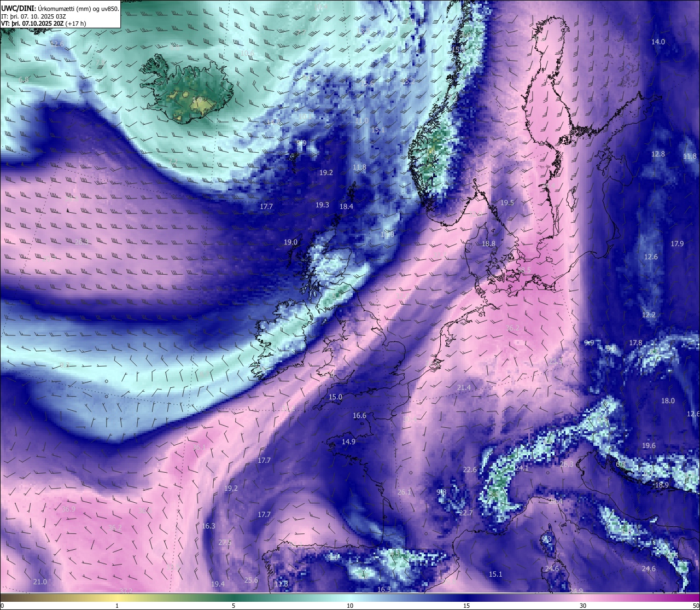The width and height of the screenshot is (700, 610).
Task: Click the '21.0' value on the map
Action: [x=40, y=582]
